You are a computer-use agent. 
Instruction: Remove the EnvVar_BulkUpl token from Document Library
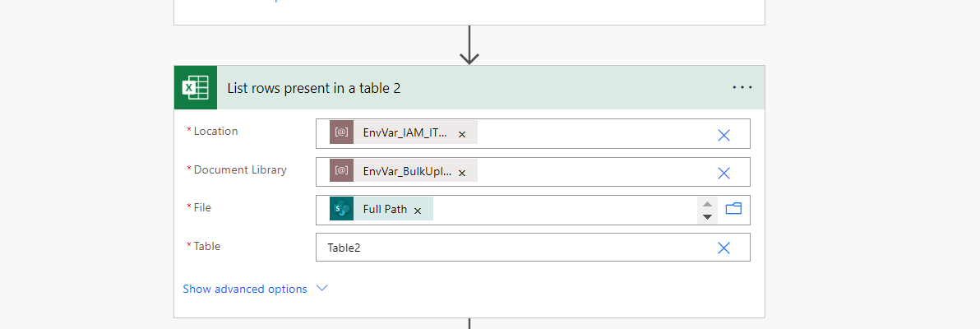click(x=462, y=173)
